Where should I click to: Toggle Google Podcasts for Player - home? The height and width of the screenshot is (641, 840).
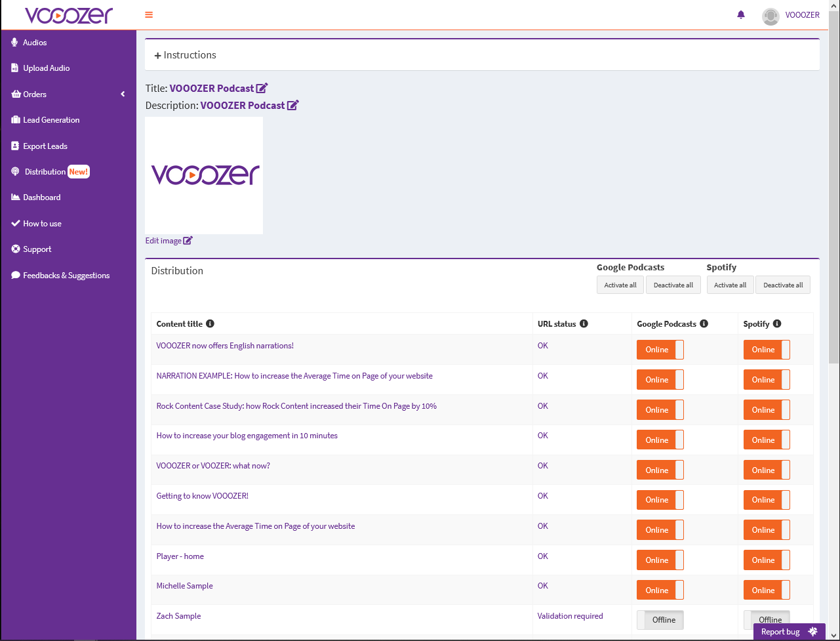click(660, 560)
